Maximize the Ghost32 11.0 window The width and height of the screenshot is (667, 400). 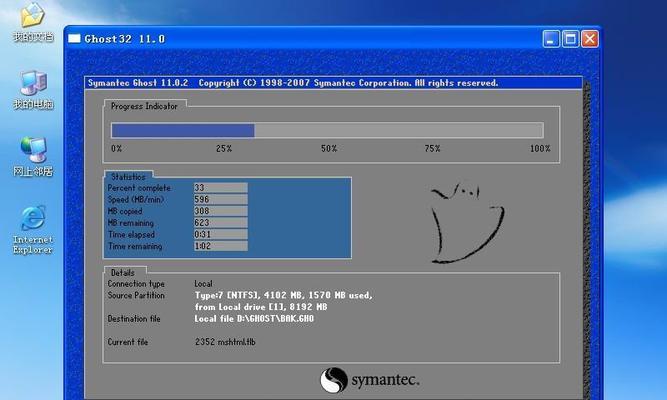(570, 39)
